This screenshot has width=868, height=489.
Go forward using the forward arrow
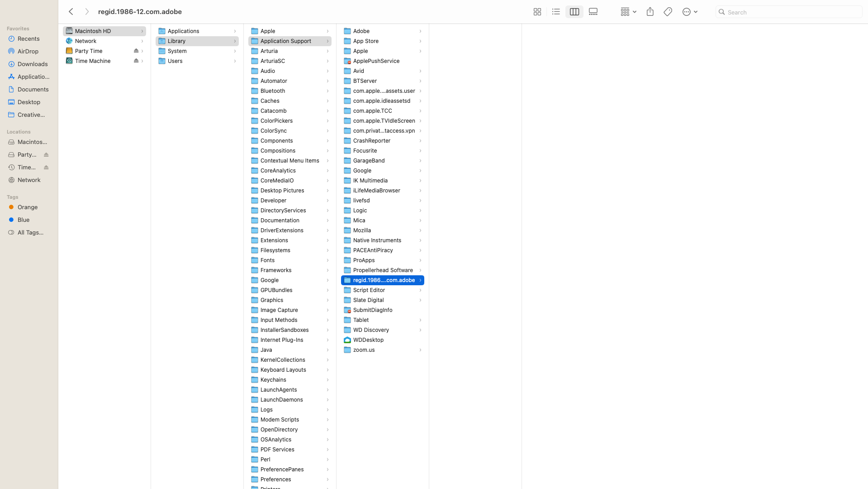pyautogui.click(x=87, y=12)
